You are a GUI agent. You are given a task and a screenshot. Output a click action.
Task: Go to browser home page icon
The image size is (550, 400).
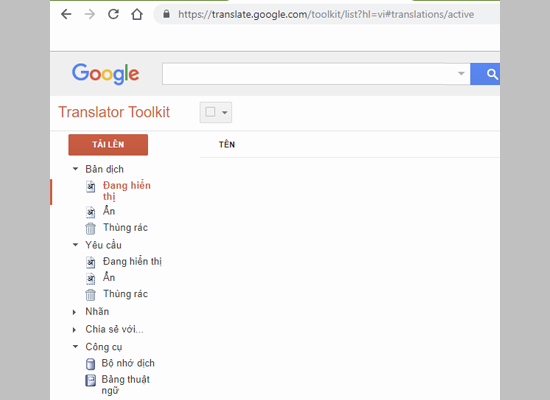(137, 14)
